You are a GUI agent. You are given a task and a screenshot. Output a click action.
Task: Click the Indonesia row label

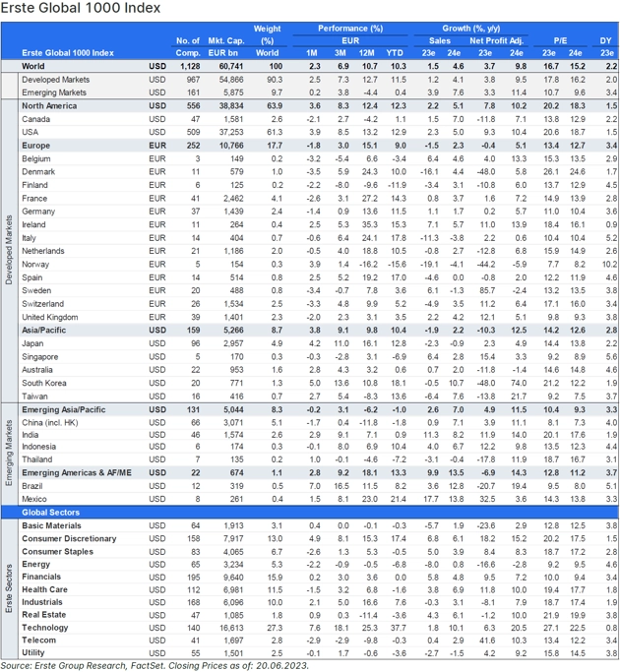pos(39,447)
